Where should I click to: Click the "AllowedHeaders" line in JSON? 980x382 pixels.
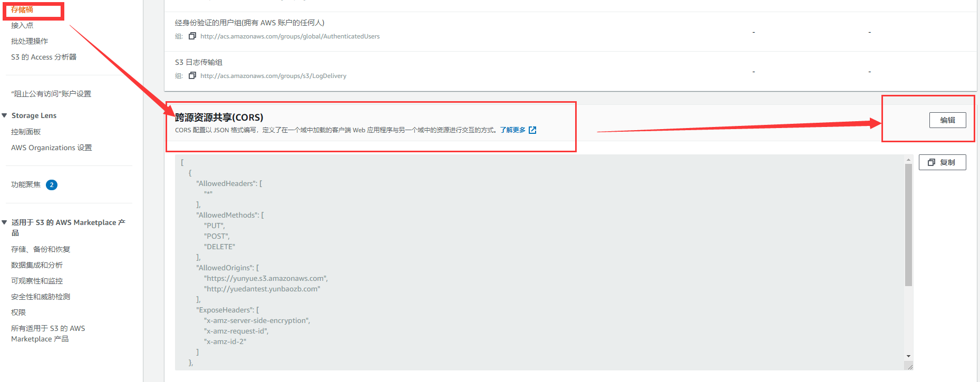229,183
